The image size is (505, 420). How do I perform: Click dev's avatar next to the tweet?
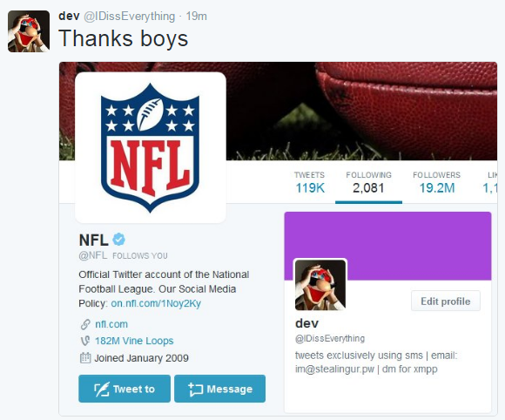coord(29,31)
